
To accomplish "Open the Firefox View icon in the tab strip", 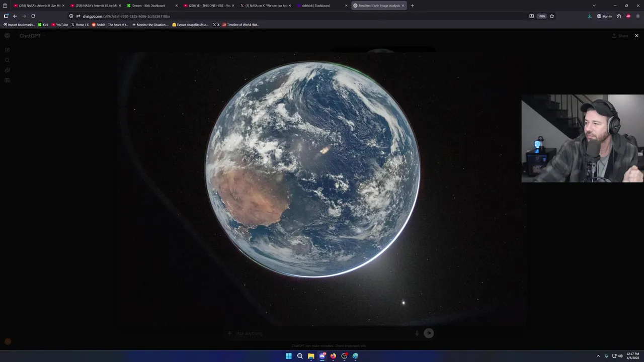I will tap(5, 6).
